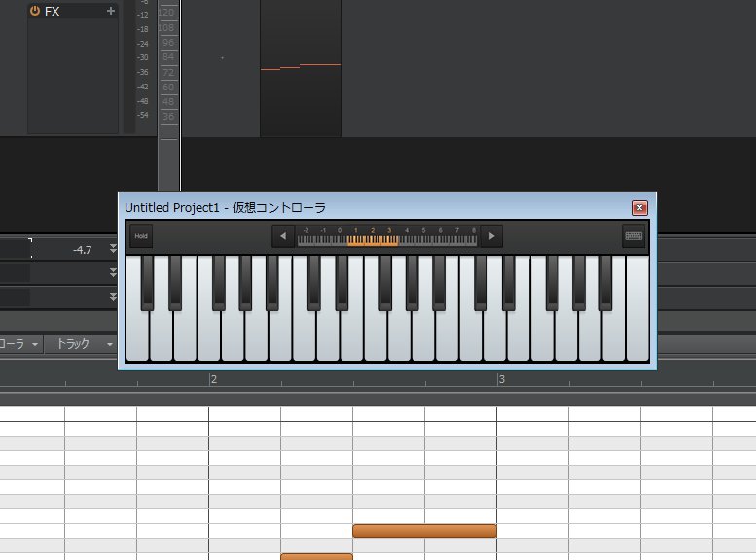Switch to computer keyboard input icon
The image size is (756, 560).
coord(633,236)
